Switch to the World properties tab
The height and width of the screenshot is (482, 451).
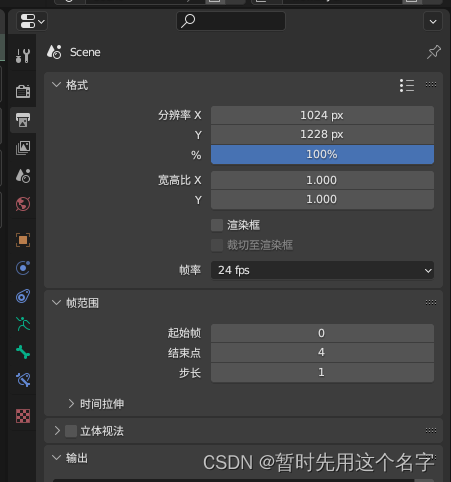pyautogui.click(x=23, y=204)
